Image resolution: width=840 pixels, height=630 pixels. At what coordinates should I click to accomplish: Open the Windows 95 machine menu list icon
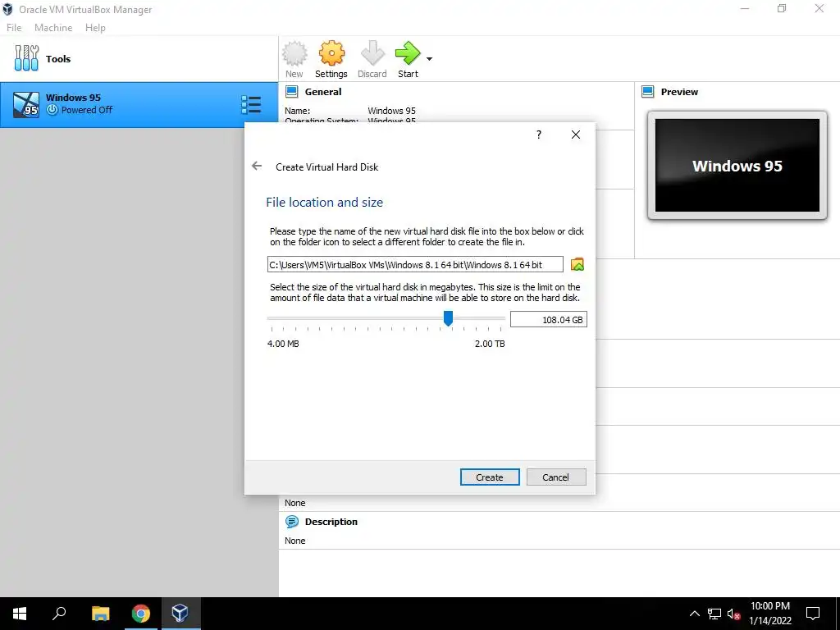tap(251, 105)
